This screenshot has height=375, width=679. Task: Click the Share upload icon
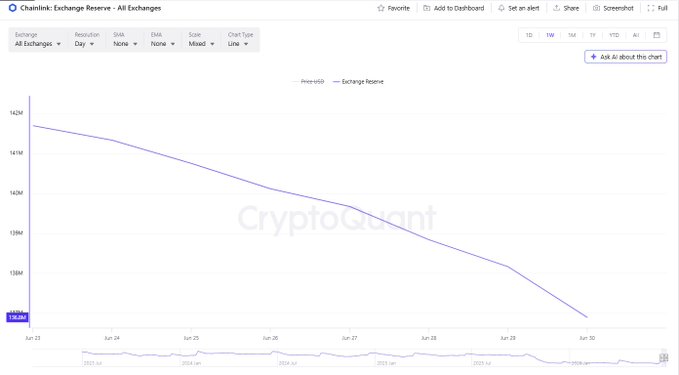coord(556,8)
